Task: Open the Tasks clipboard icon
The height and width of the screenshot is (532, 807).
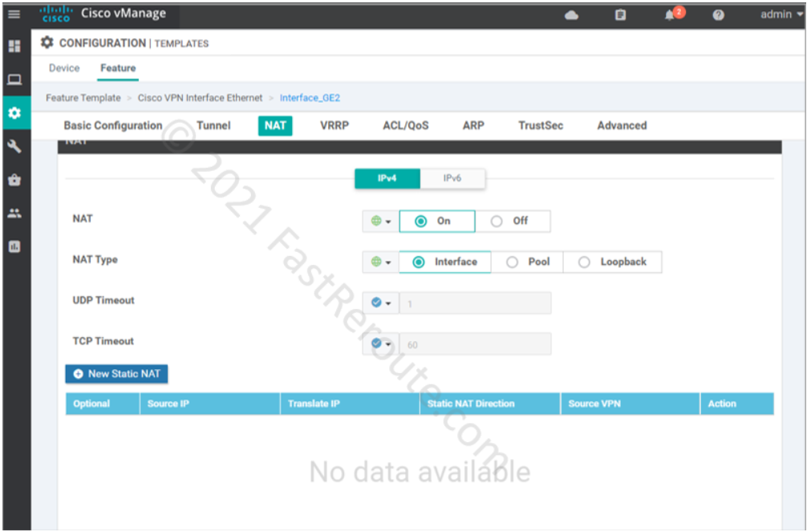Action: click(x=619, y=14)
